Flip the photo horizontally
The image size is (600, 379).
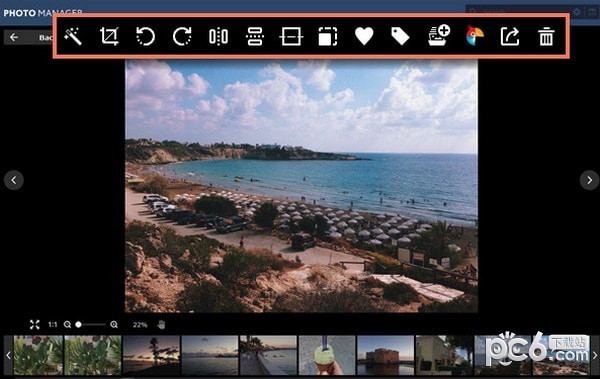click(218, 37)
